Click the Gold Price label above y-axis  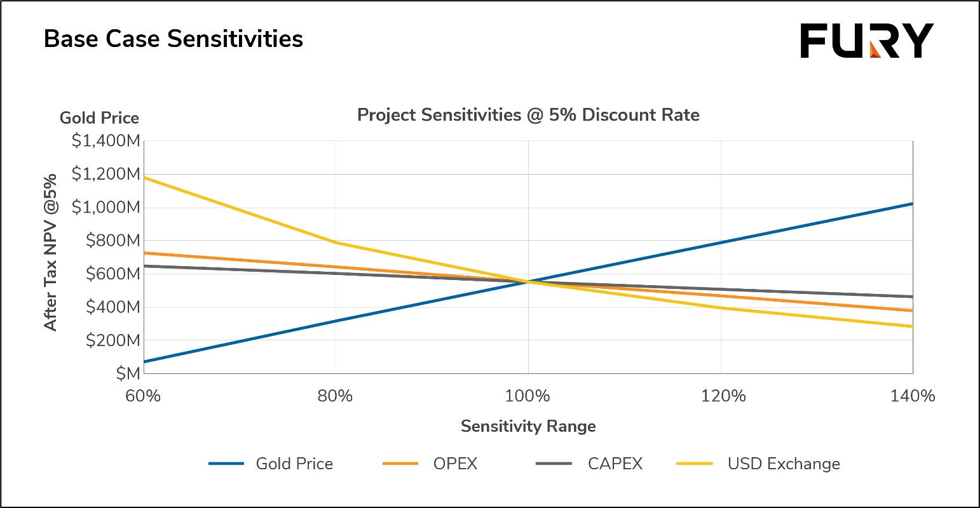[x=99, y=118]
